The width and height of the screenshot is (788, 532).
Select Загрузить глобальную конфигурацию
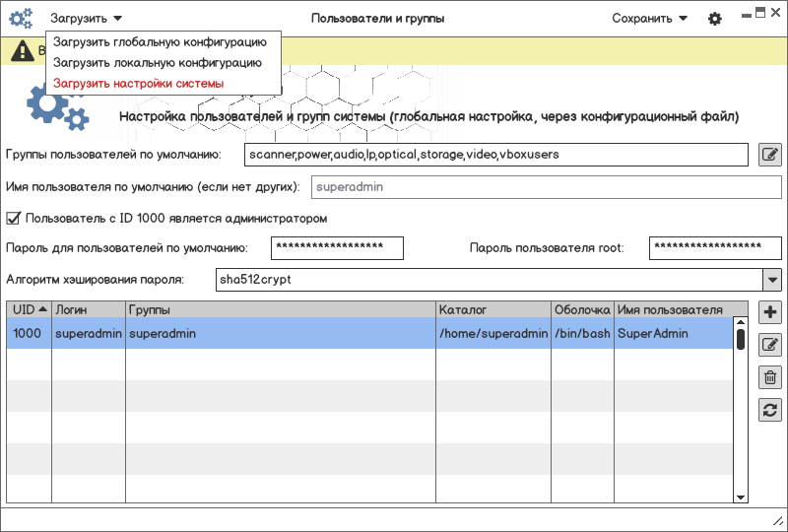coord(160,42)
